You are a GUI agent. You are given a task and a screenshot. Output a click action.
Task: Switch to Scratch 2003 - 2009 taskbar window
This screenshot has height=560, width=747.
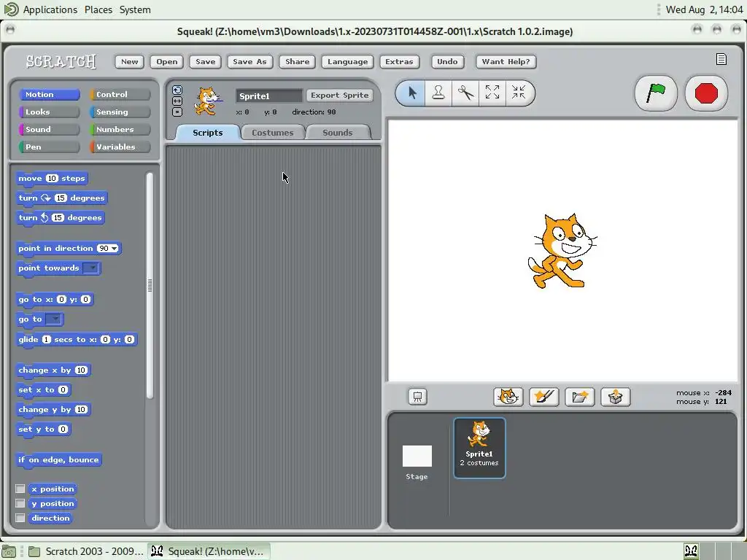coord(86,551)
